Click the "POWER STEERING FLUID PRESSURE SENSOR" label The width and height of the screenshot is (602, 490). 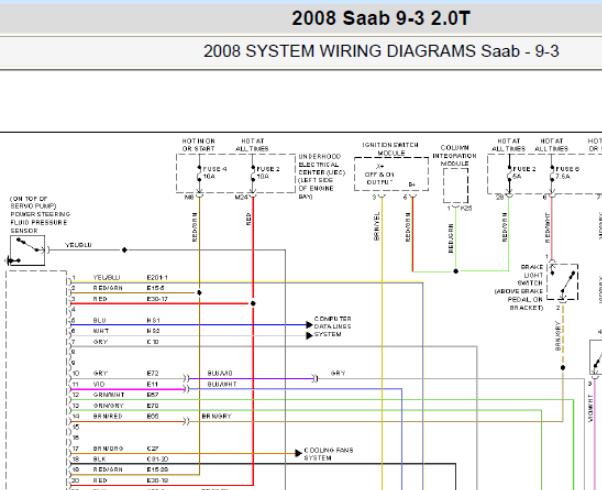coord(40,222)
